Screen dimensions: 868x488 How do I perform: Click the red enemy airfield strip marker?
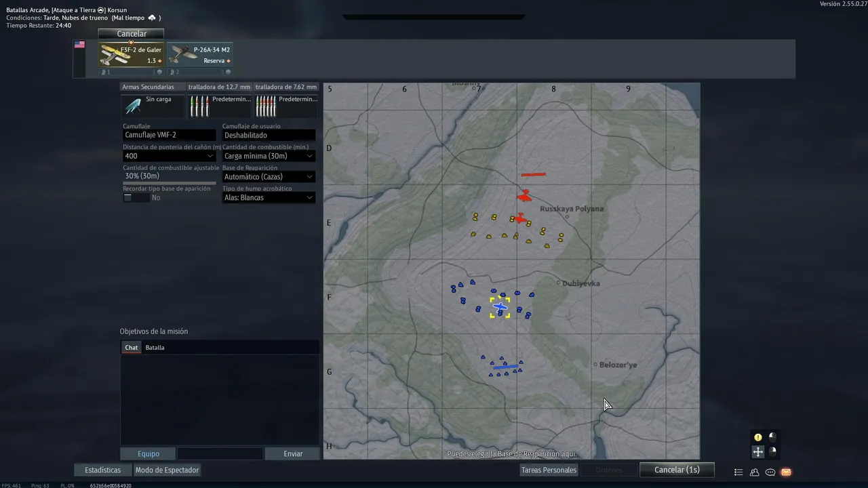pyautogui.click(x=533, y=175)
